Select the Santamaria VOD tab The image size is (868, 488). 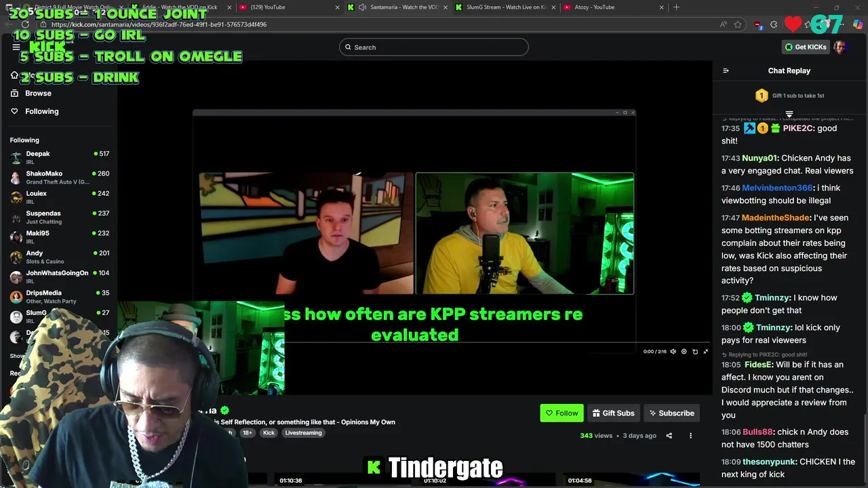pyautogui.click(x=397, y=7)
